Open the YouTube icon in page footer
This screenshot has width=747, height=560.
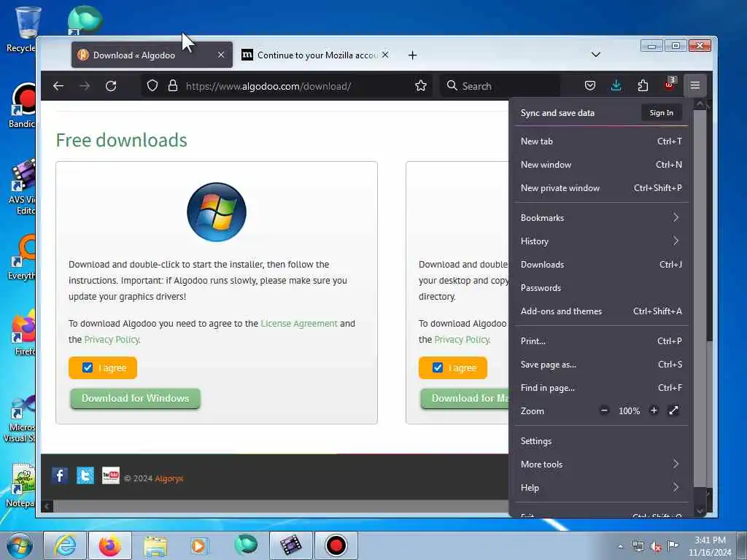[111, 475]
